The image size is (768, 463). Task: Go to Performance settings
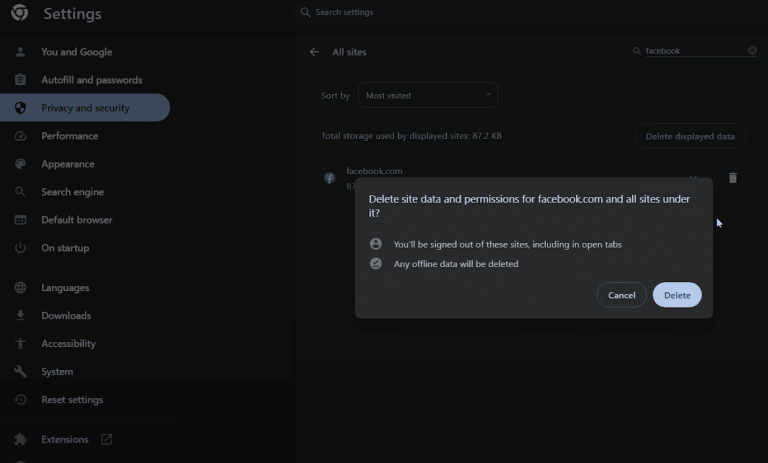70,136
